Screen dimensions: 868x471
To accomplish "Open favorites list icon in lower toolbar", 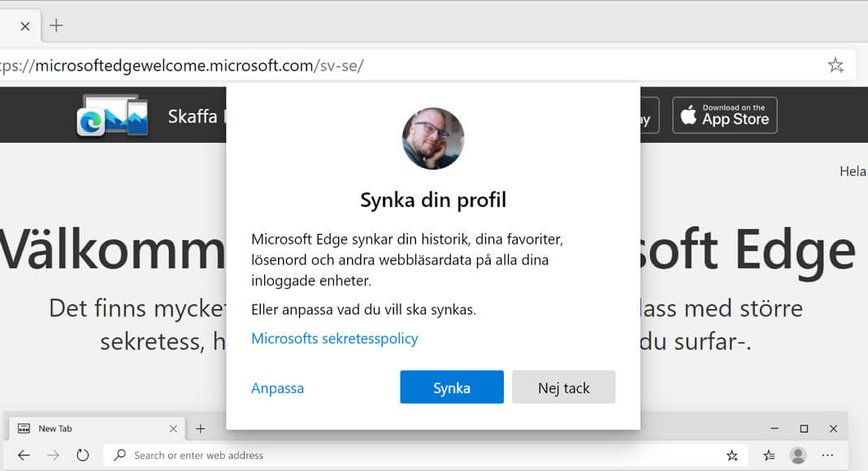I will tap(769, 455).
